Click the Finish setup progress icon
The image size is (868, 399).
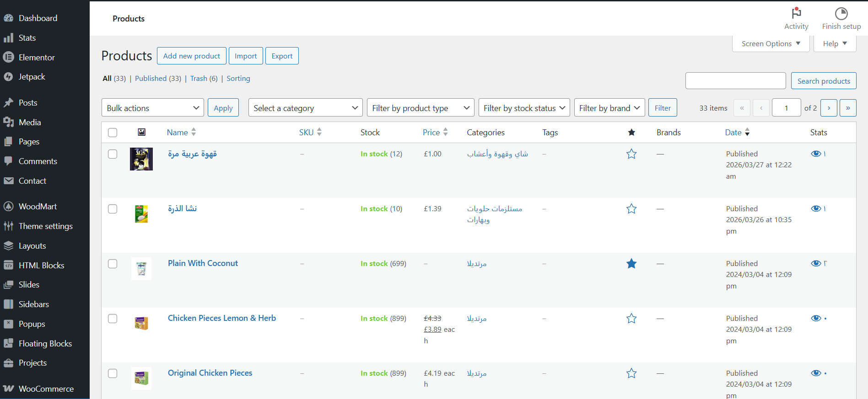(x=841, y=13)
